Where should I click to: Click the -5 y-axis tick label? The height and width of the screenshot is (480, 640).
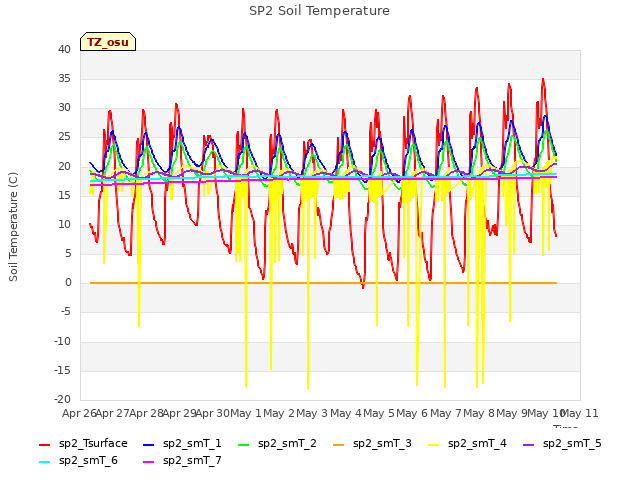[x=66, y=312]
